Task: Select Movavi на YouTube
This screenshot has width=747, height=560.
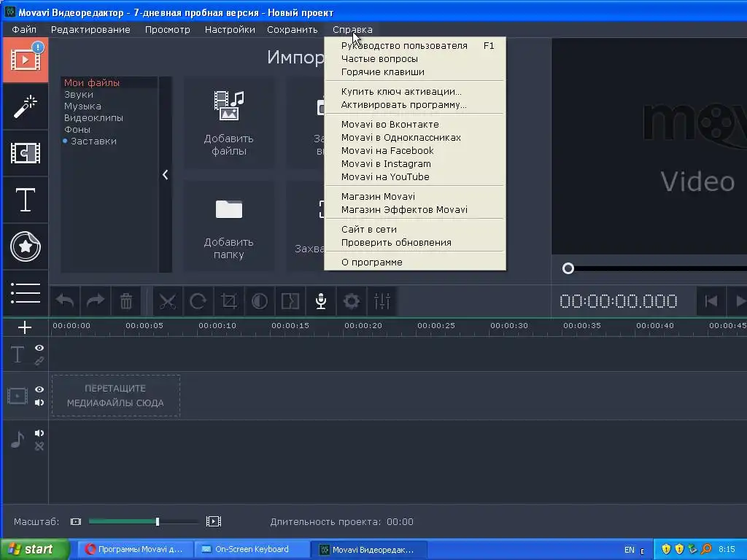Action: [x=415, y=176]
